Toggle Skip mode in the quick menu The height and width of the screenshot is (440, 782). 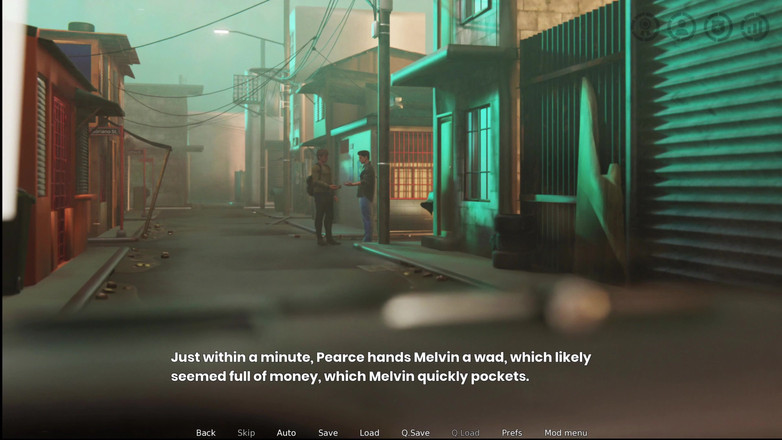pyautogui.click(x=246, y=433)
